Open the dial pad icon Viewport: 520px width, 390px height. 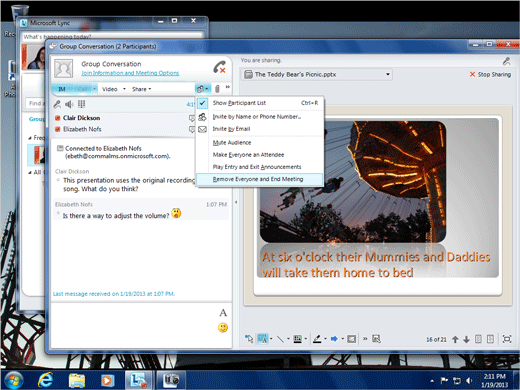[81, 104]
